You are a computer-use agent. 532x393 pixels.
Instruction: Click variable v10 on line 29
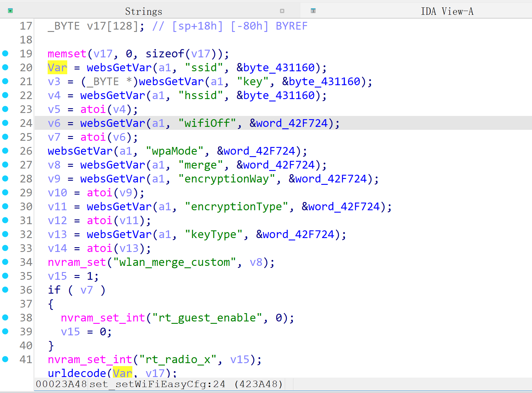(x=57, y=193)
